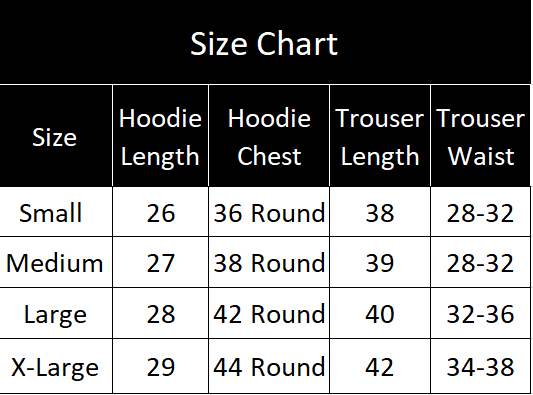Click trouser length value 42

(380, 366)
